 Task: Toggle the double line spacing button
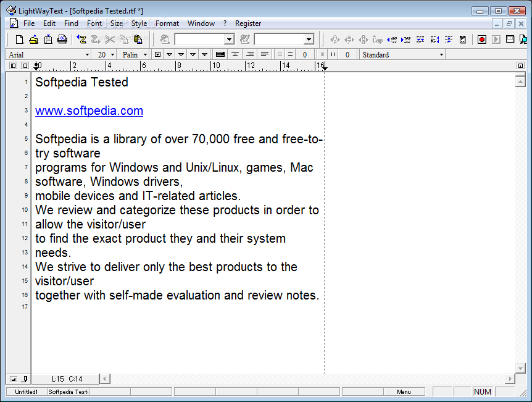tap(290, 54)
